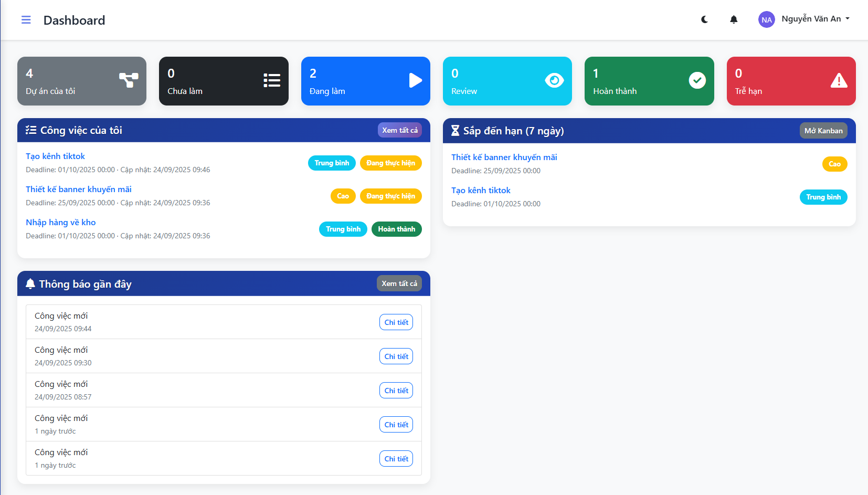This screenshot has width=868, height=495.
Task: Select text 'Deadline: 25/09/2025 00:00' in Sắp đến hạn
Action: tap(496, 171)
